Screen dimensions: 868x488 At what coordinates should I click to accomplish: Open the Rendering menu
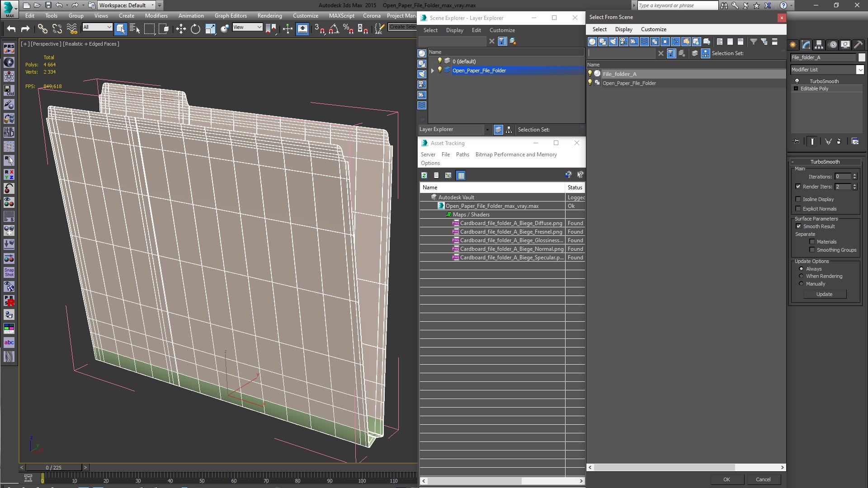(269, 15)
